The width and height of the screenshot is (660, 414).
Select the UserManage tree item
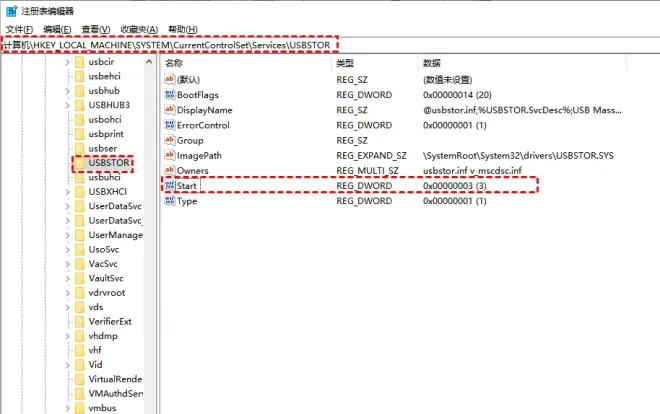click(x=115, y=235)
